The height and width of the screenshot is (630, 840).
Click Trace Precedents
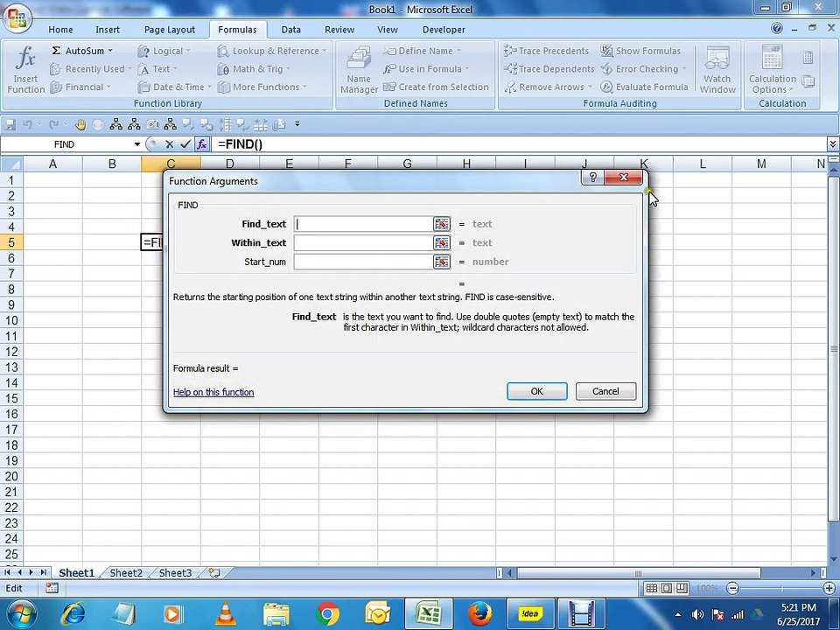click(x=546, y=51)
